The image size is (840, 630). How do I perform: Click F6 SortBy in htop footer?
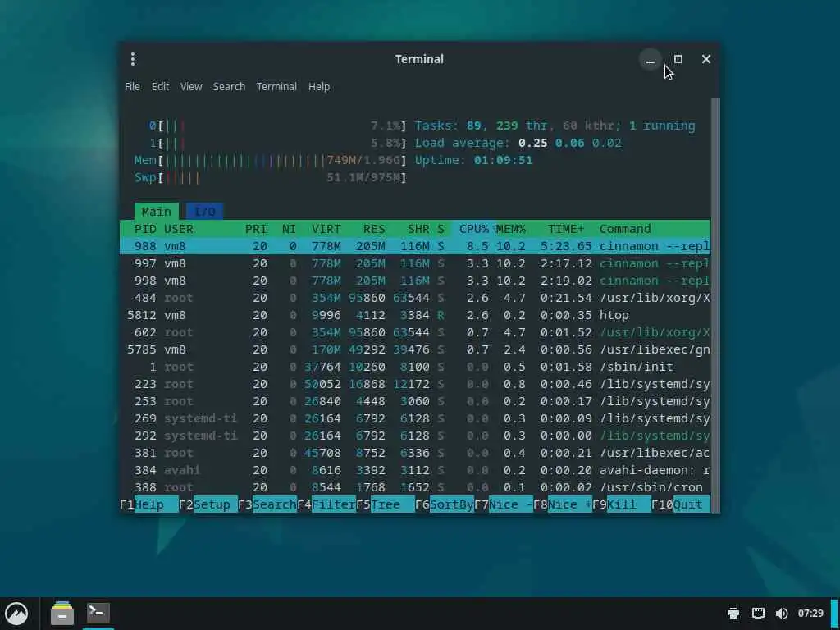pos(445,504)
